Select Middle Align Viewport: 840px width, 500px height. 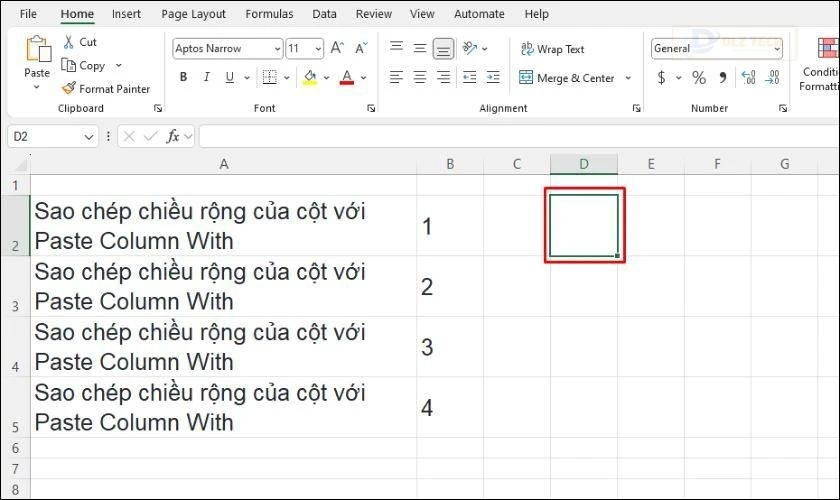click(x=420, y=48)
